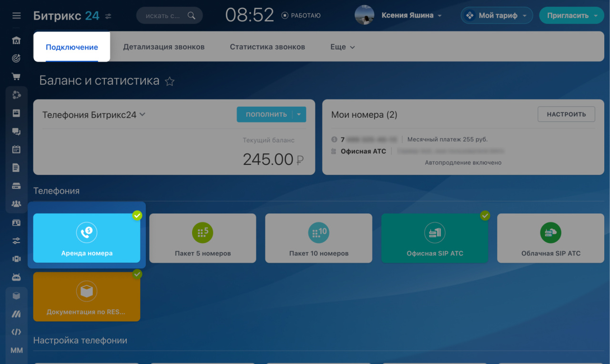Screen dimensions: 610x364
Task: Open the documents icon in sidebar
Action: [x=17, y=168]
